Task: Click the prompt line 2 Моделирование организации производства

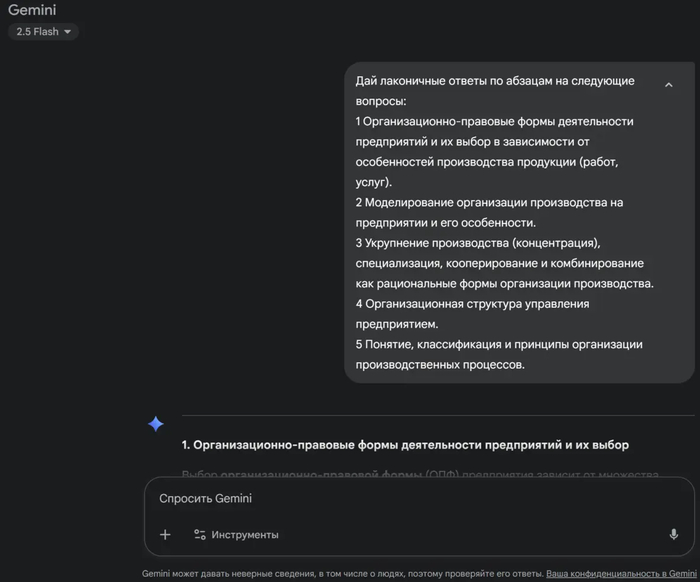Action: (489, 202)
